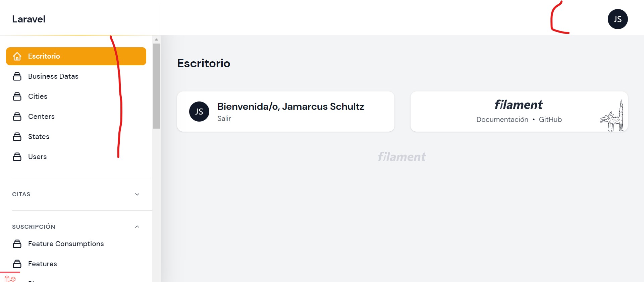
Task: Open the Business Datas menu item
Action: (53, 76)
